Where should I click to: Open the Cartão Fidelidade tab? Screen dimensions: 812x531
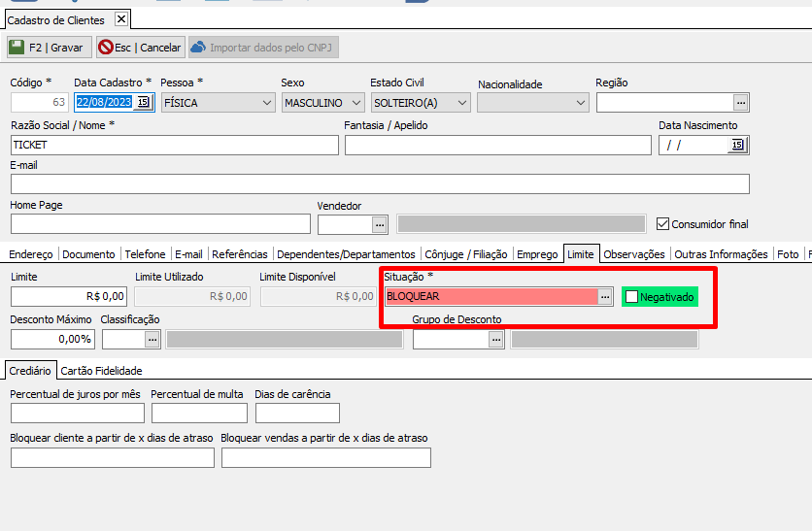[x=101, y=370]
